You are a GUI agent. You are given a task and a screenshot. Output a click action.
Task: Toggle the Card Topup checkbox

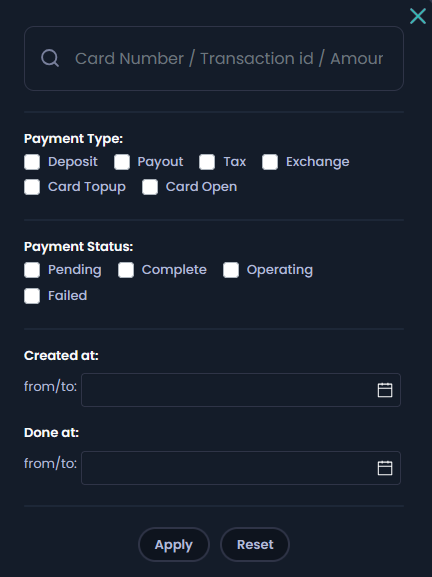32,187
